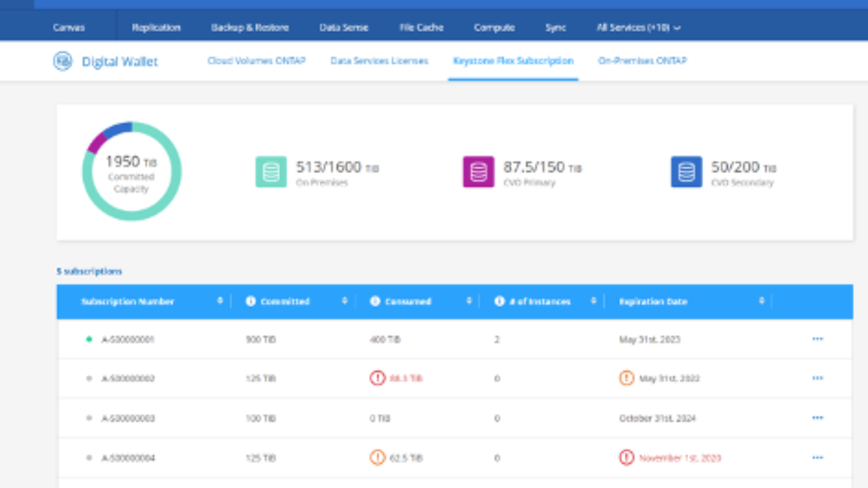Open the Compute menu item

[x=494, y=28]
